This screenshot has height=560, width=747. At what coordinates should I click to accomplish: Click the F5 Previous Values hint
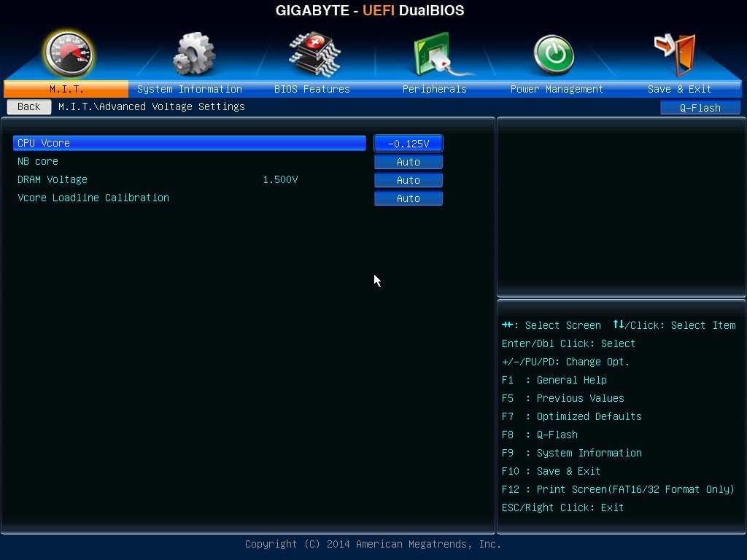pyautogui.click(x=562, y=398)
